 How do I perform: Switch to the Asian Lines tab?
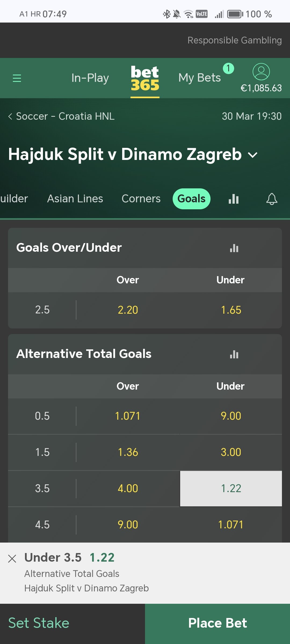75,199
